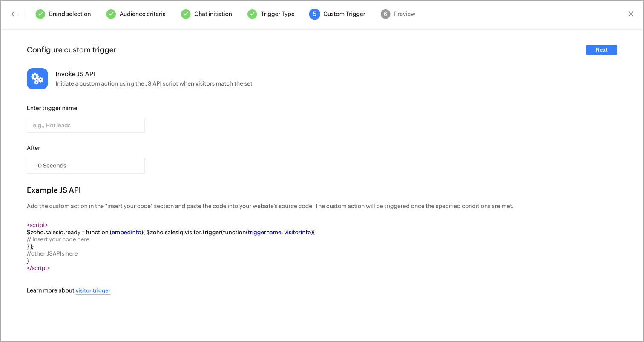Viewport: 644px width, 342px height.
Task: Open the Chat initiation step
Action: pyautogui.click(x=213, y=14)
